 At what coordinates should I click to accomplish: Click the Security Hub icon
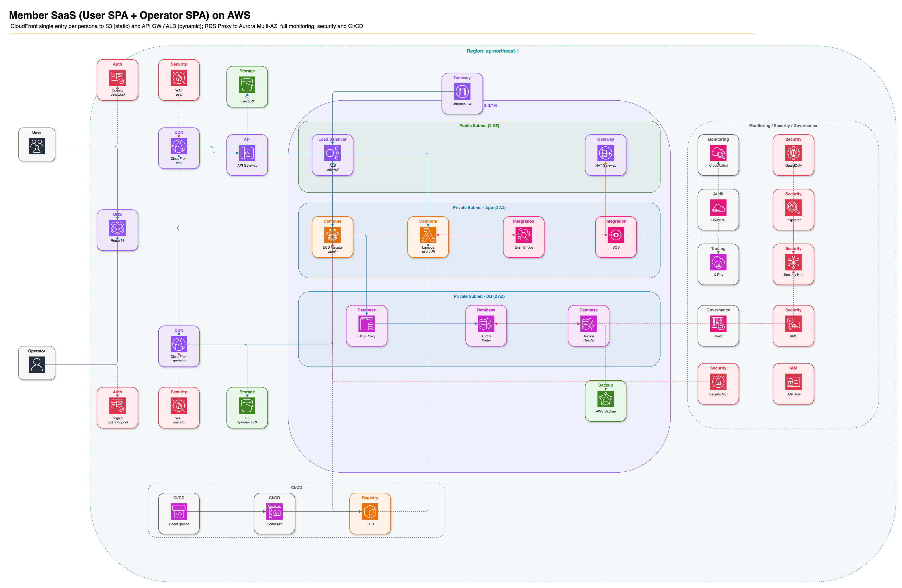pos(793,262)
